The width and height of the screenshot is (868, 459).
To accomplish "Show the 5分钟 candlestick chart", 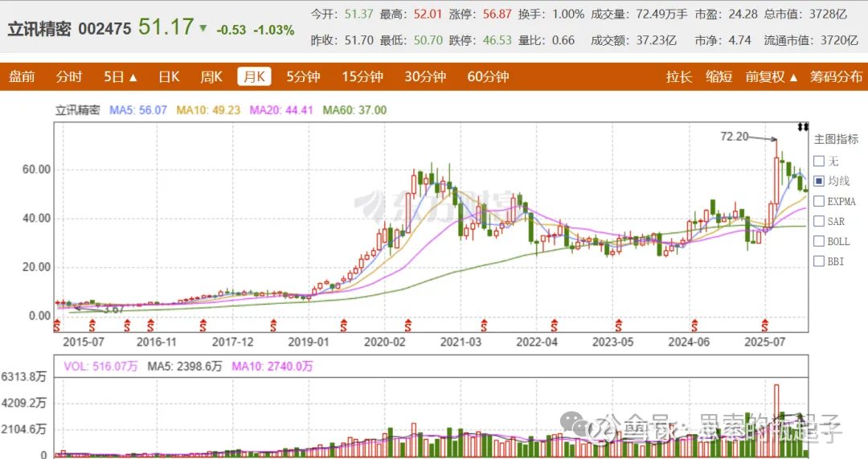I will 303,77.
